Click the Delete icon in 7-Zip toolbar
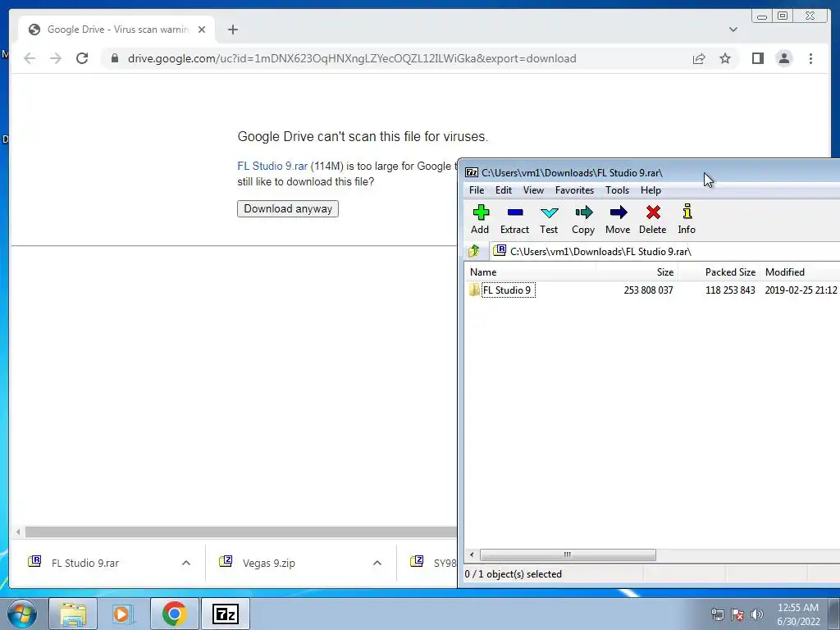 [x=652, y=220]
